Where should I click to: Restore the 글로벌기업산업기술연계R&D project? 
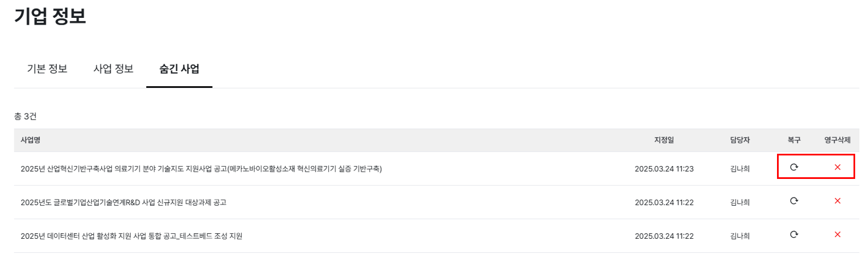point(794,201)
